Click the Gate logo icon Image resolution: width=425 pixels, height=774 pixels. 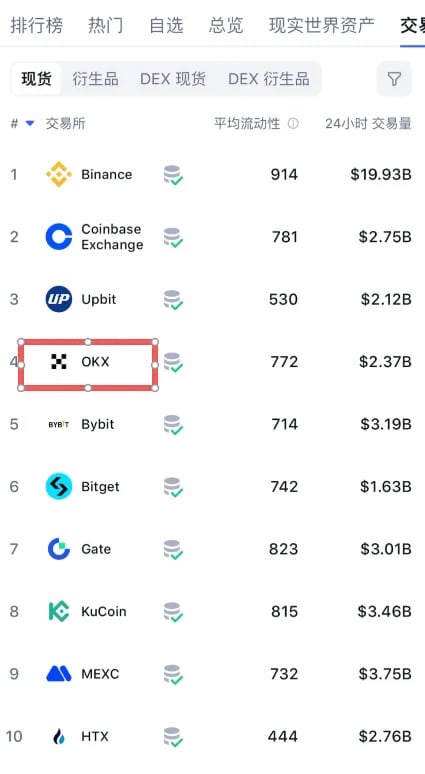59,549
